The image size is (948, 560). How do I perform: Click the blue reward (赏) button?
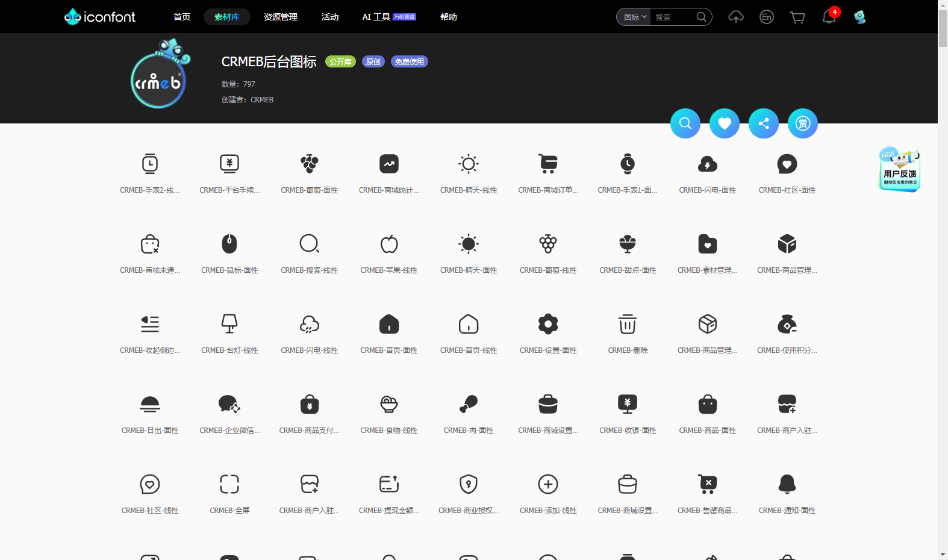point(803,123)
